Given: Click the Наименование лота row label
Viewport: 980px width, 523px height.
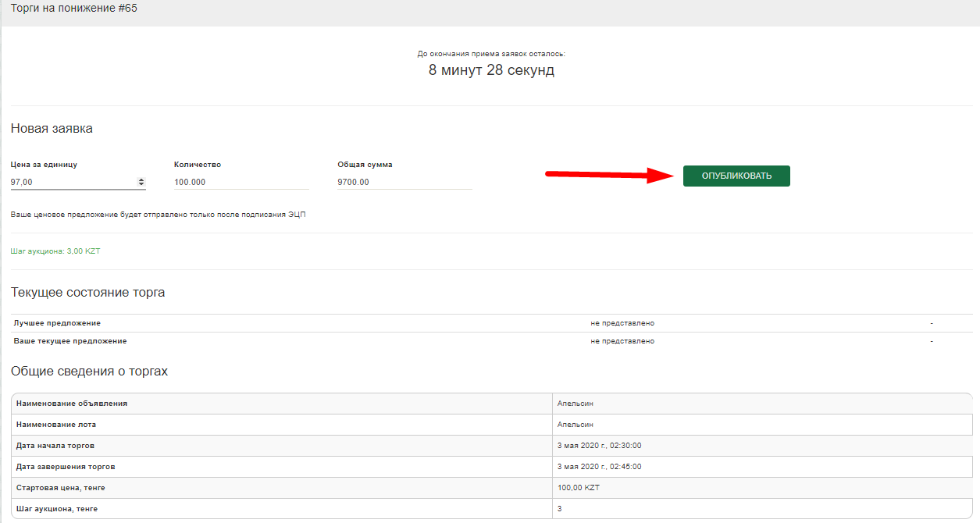Looking at the screenshot, I should [56, 425].
